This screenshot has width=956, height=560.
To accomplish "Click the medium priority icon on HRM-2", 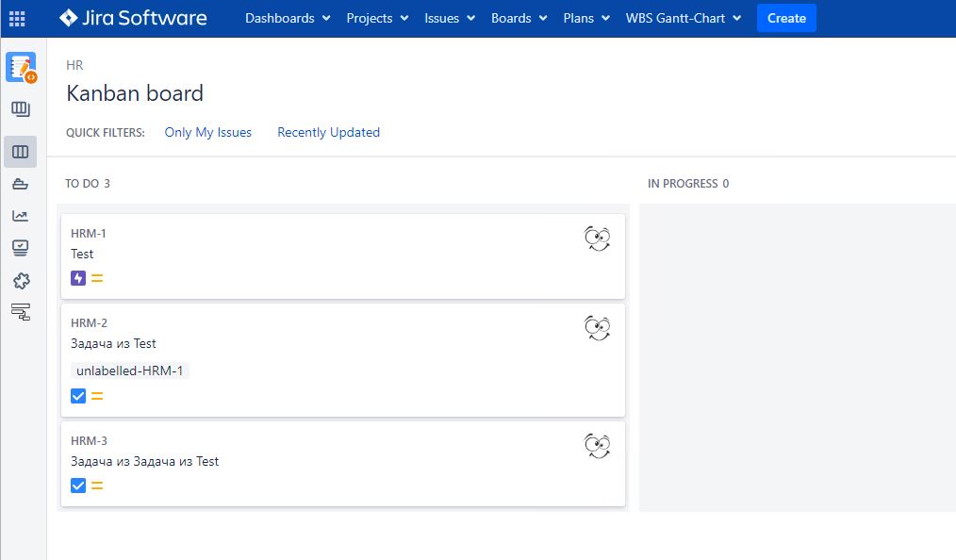I will pyautogui.click(x=97, y=396).
